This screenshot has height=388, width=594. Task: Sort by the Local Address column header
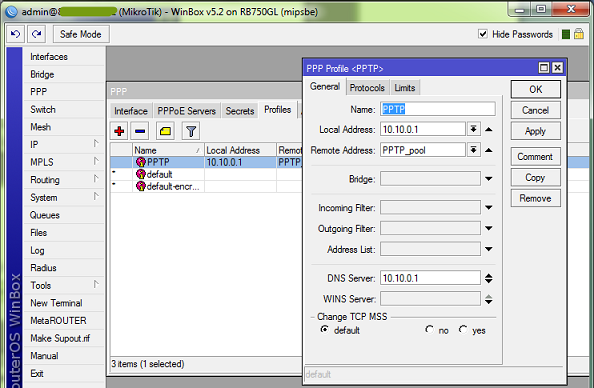coord(240,150)
